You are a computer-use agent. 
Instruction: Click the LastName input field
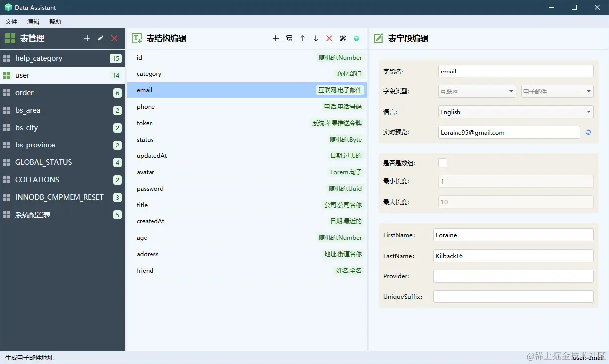(x=513, y=256)
